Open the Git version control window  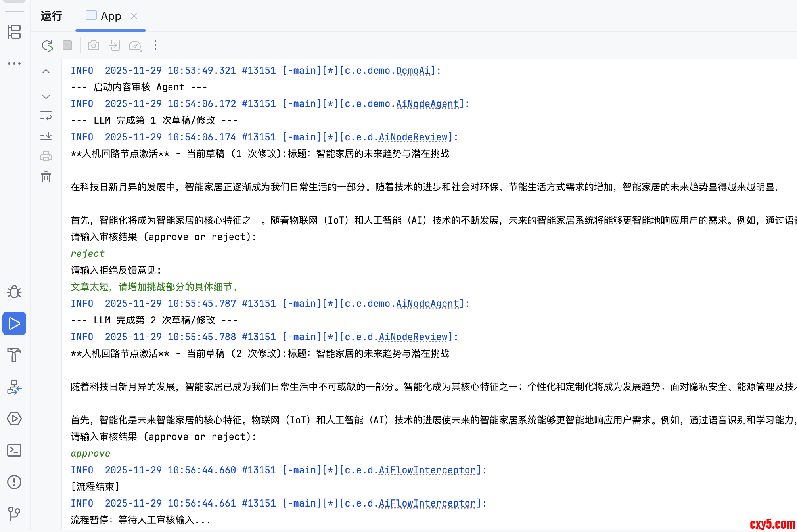pos(14,514)
